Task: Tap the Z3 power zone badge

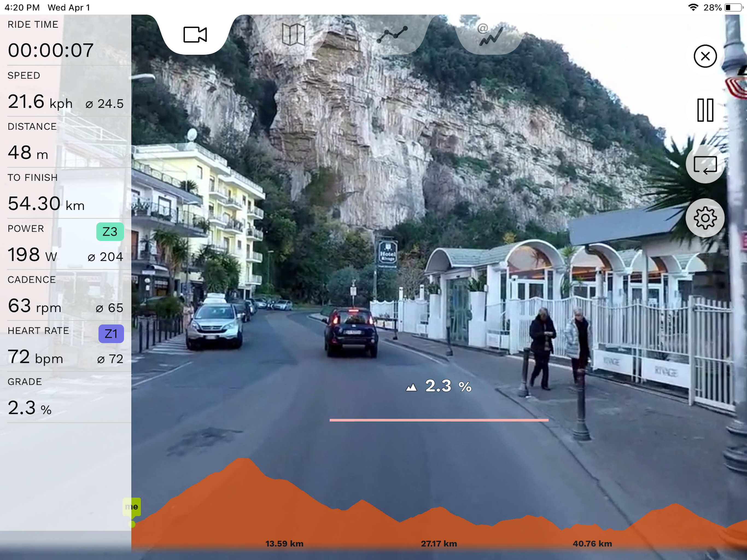Action: (110, 232)
